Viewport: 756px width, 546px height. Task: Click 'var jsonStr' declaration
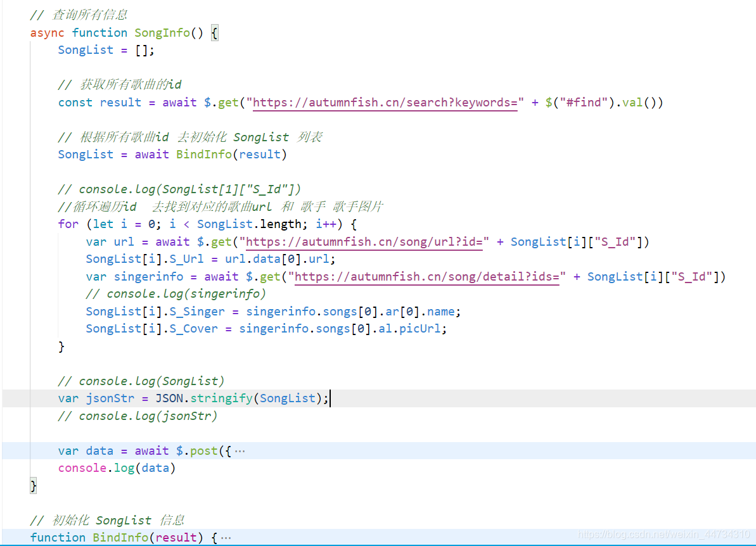pyautogui.click(x=96, y=398)
